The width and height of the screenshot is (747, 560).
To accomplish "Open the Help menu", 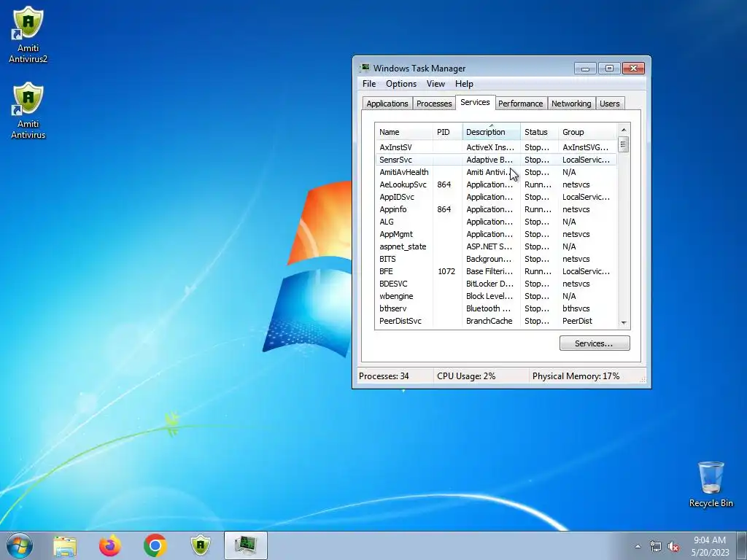I will (x=464, y=84).
